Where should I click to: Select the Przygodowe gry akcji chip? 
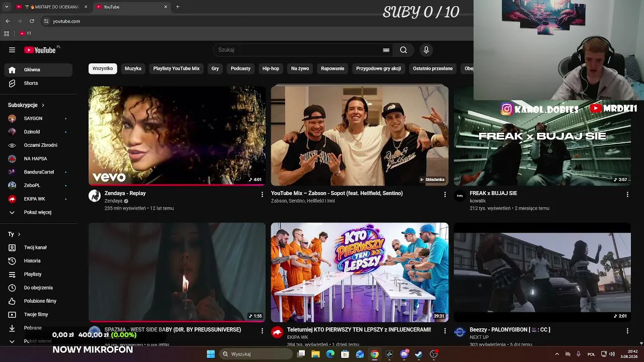coord(379,68)
